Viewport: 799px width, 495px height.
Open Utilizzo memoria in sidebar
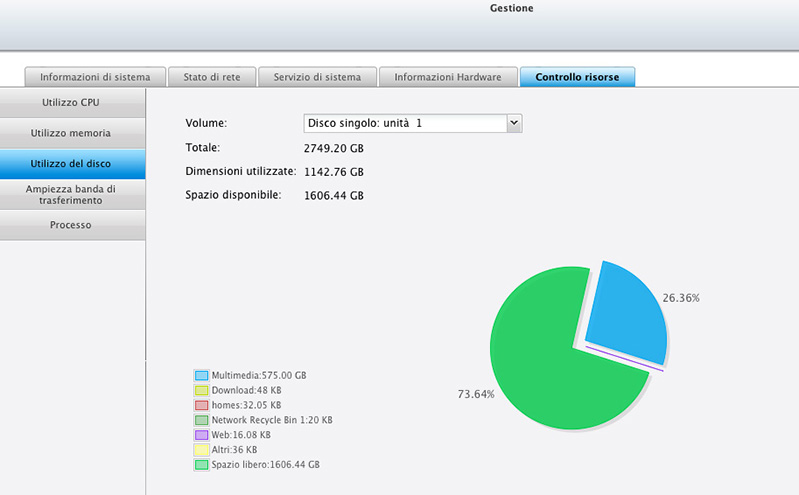click(x=71, y=133)
